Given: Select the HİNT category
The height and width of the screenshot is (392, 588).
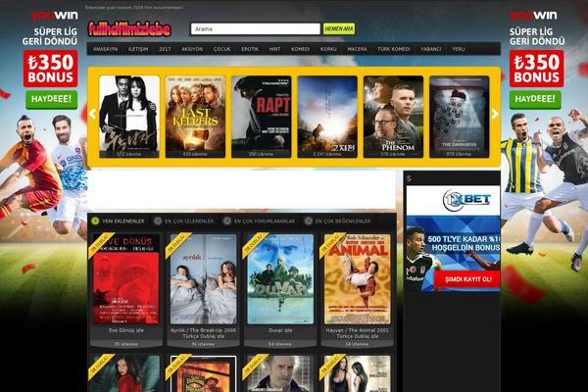Looking at the screenshot, I should coord(274,49).
